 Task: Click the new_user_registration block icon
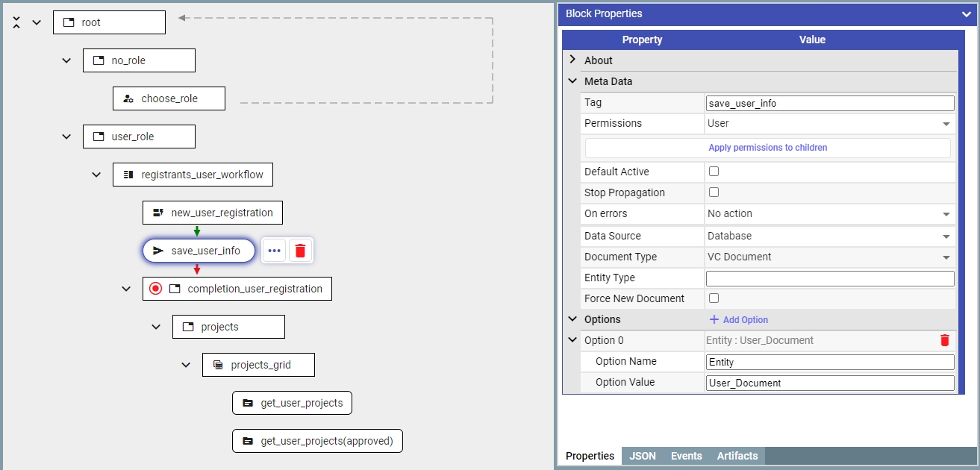[158, 213]
